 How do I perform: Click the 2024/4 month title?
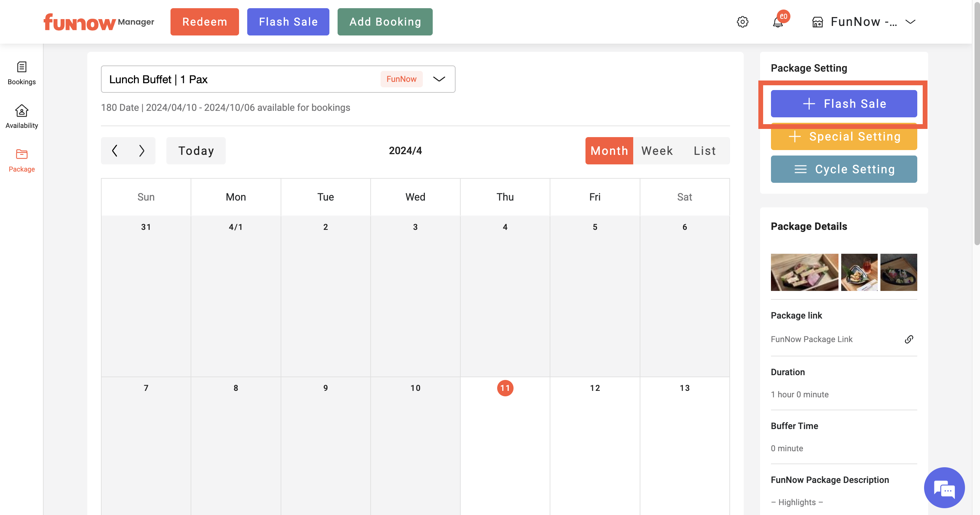pos(405,151)
